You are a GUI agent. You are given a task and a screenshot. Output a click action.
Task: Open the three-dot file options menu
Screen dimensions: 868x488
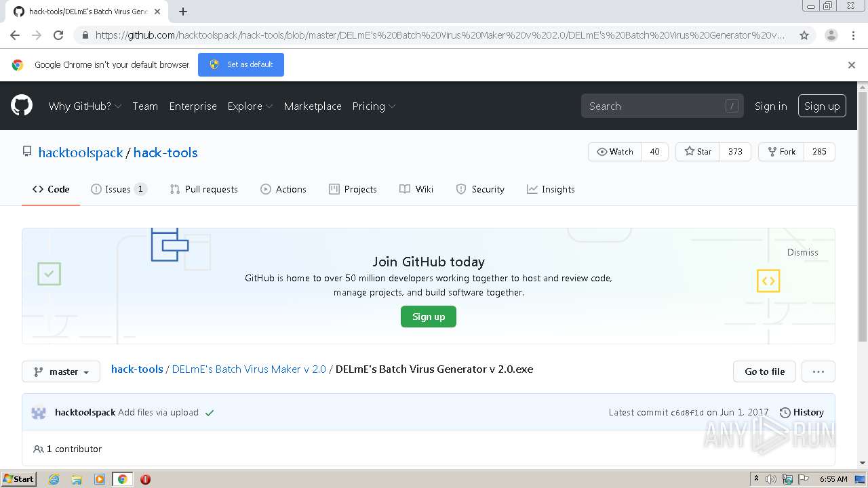(x=818, y=371)
